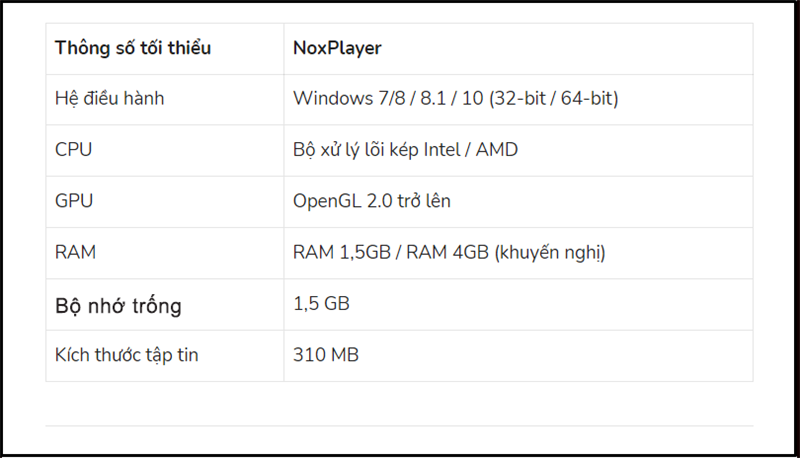Image resolution: width=800 pixels, height=458 pixels.
Task: Click the 'Hệ điều hành' row label
Action: click(x=109, y=98)
